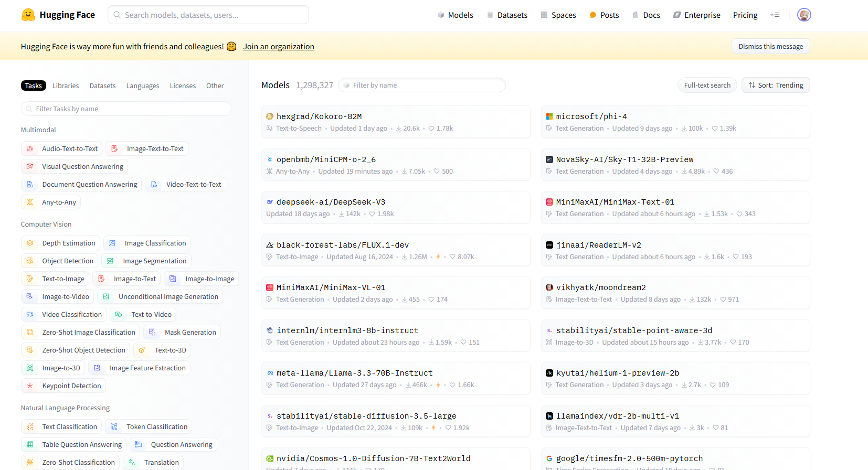
Task: Focus the models Filter by name field
Action: pyautogui.click(x=422, y=86)
